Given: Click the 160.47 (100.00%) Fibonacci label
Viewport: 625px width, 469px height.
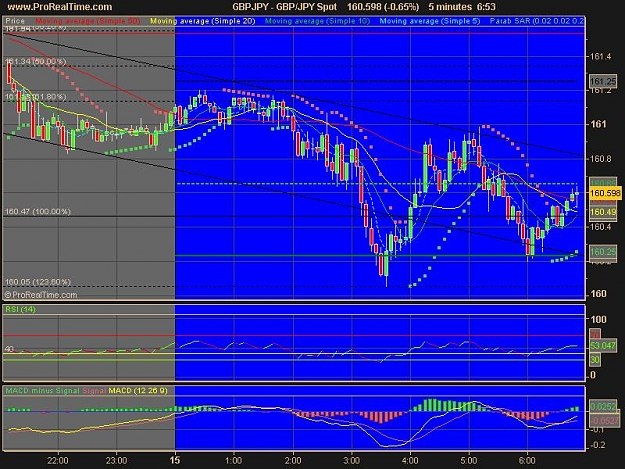Looking at the screenshot, I should pos(38,211).
